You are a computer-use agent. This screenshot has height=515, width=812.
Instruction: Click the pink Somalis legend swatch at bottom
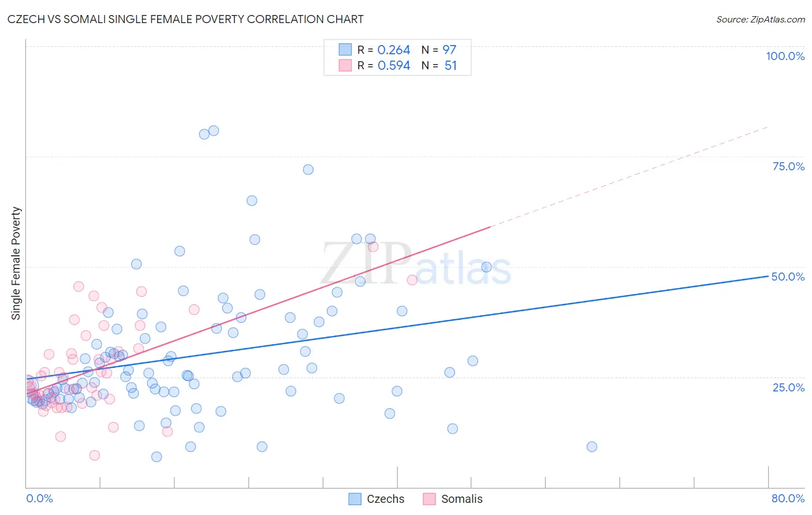(x=429, y=499)
